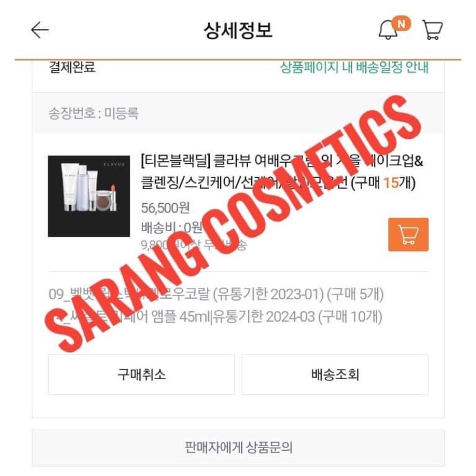Tap the 결제완료 status label

72,67
